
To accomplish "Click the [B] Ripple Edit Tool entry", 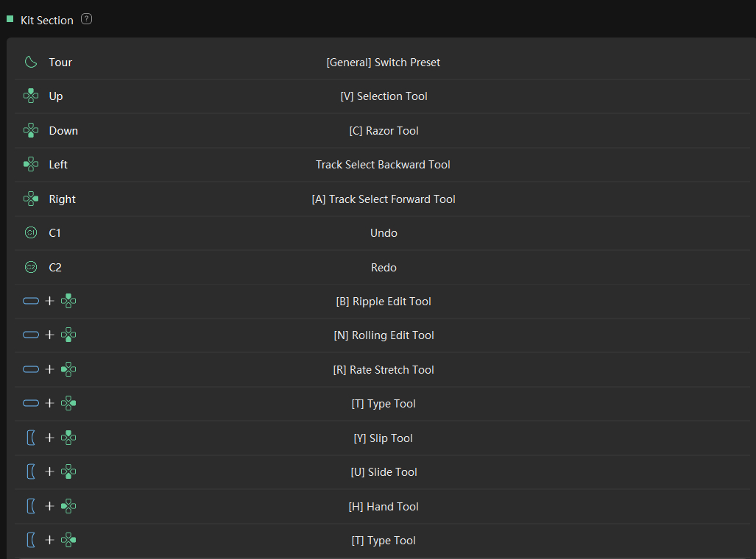I will coord(384,301).
